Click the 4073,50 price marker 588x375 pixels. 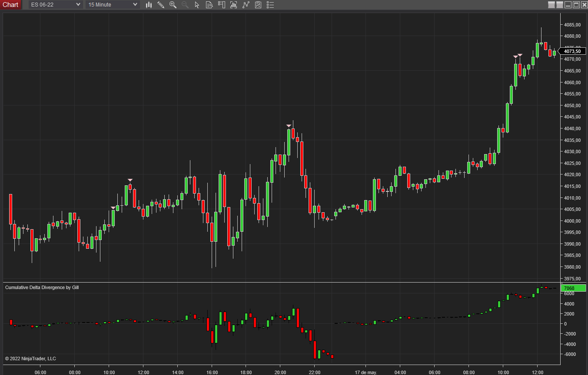tap(572, 51)
